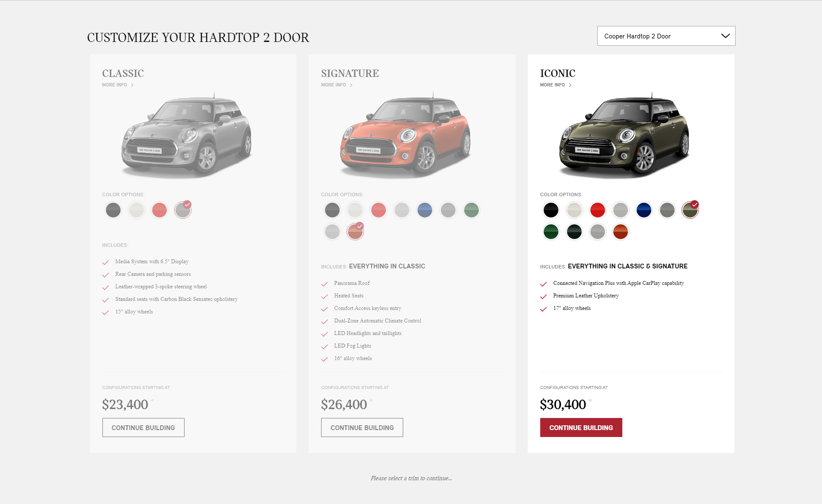Click the Premium Leather Upholstery feature text
Viewport: 822px width, 504px height.
tap(586, 296)
